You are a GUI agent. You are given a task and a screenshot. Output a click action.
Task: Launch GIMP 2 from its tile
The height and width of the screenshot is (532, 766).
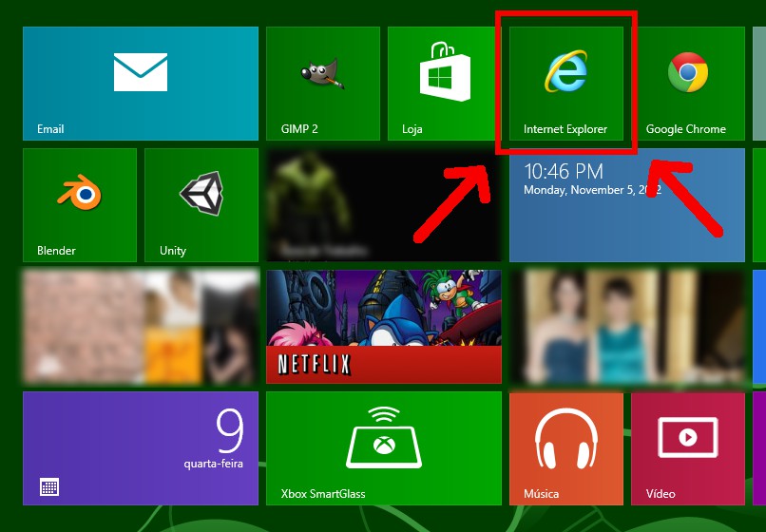coord(323,84)
